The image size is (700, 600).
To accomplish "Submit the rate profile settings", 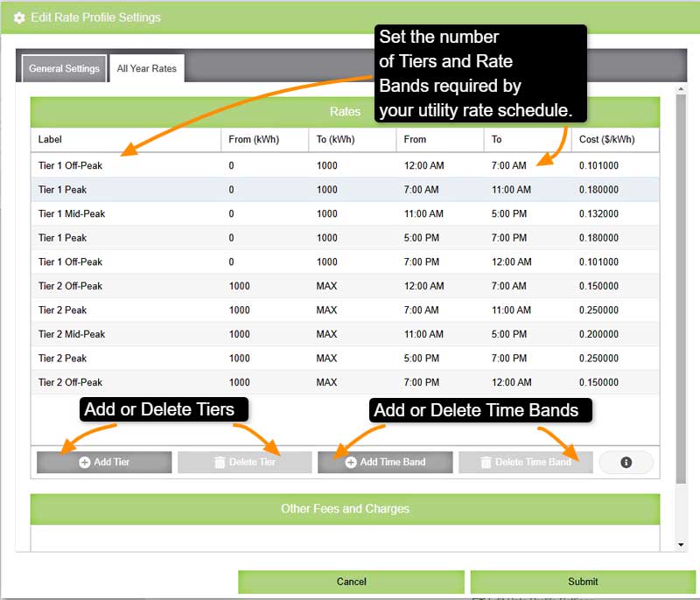I will tap(582, 582).
